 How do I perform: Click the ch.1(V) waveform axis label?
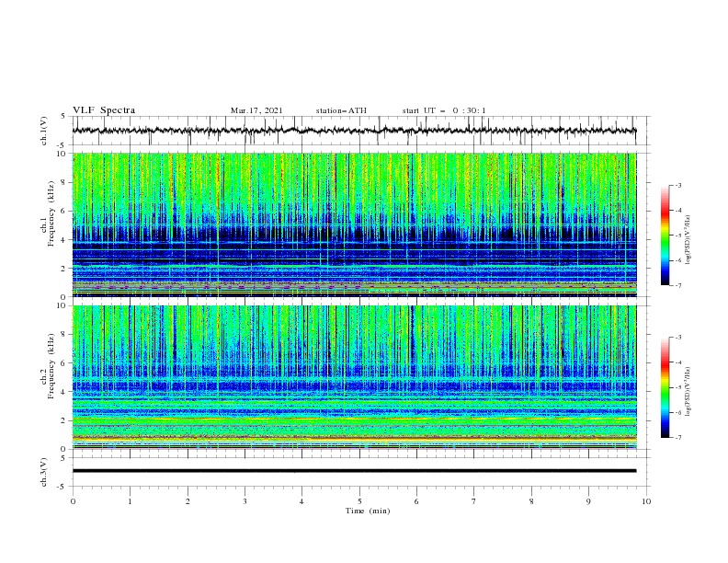coord(44,131)
